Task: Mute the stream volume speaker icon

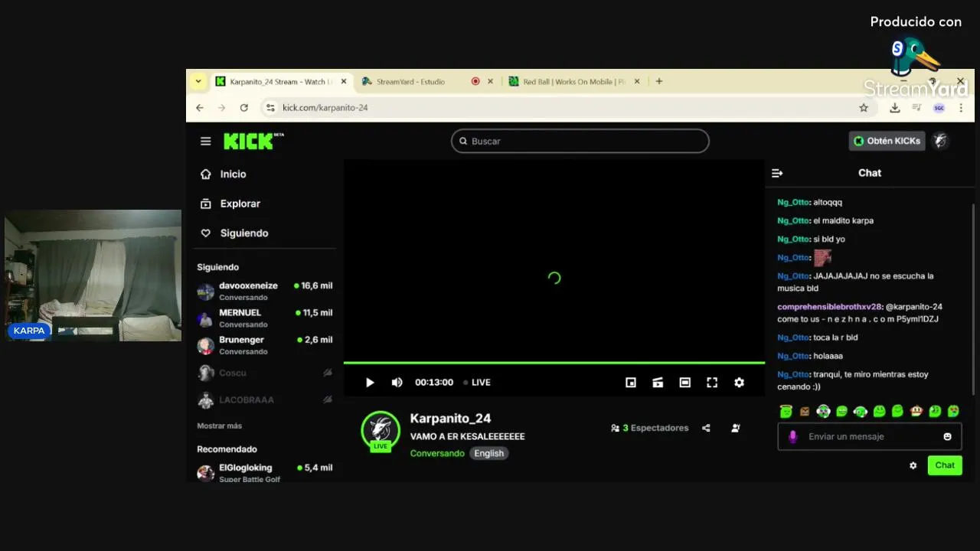Action: point(397,383)
